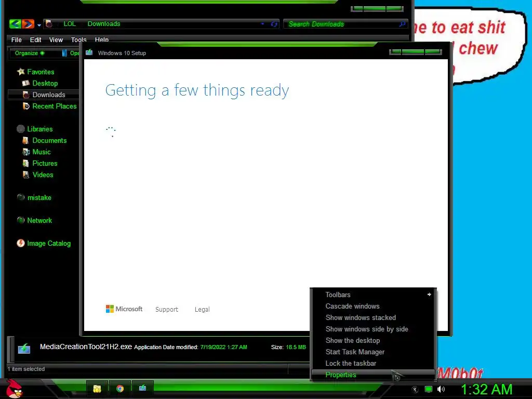Viewport: 532px width, 399px height.
Task: Click the Refresh icon in address bar
Action: pyautogui.click(x=274, y=24)
